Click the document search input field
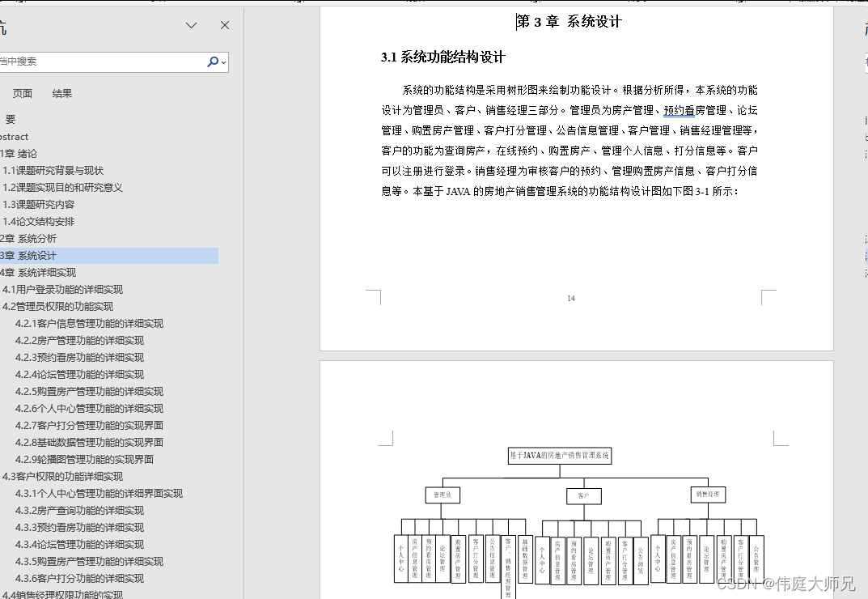 103,62
